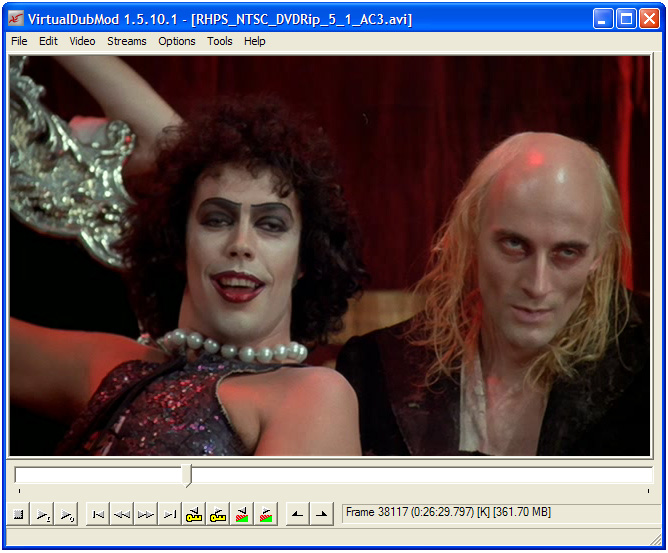This screenshot has width=668, height=553.
Task: Set selection start mark-in
Action: point(297,514)
